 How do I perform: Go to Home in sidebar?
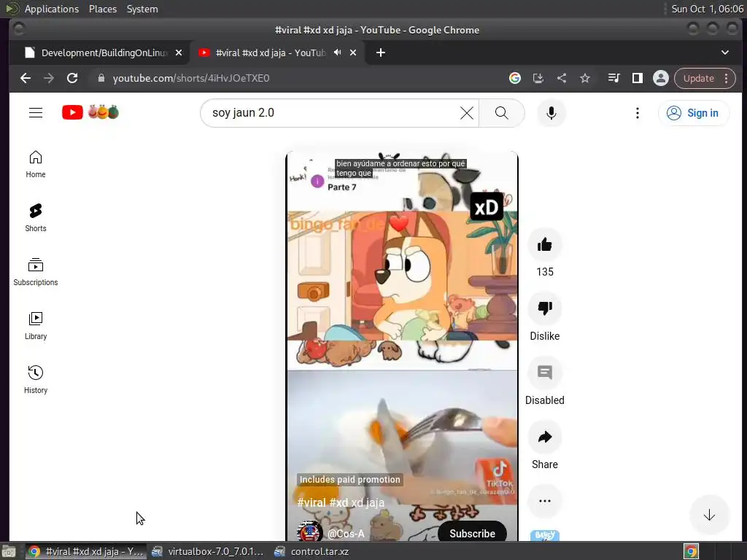(36, 164)
